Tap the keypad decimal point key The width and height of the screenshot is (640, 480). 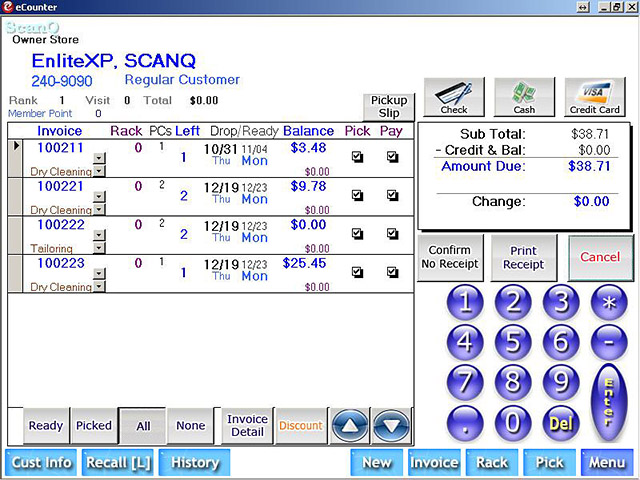[465, 422]
